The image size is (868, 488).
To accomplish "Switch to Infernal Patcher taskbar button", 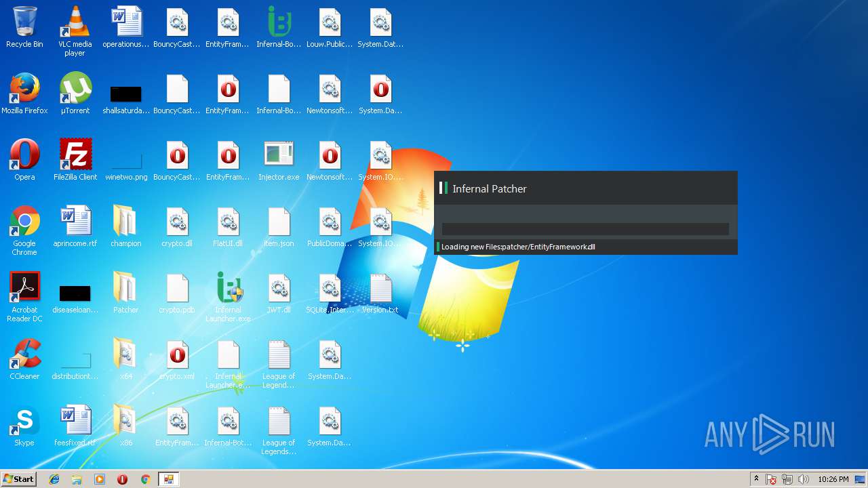I will point(168,479).
